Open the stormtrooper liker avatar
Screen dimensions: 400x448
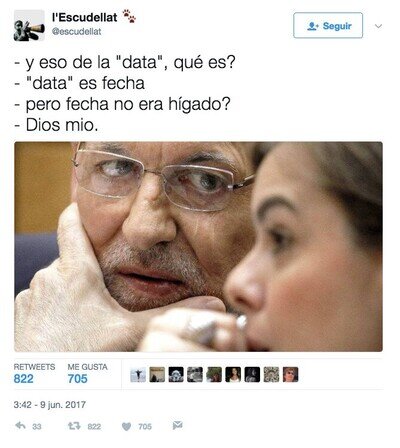coord(176,375)
